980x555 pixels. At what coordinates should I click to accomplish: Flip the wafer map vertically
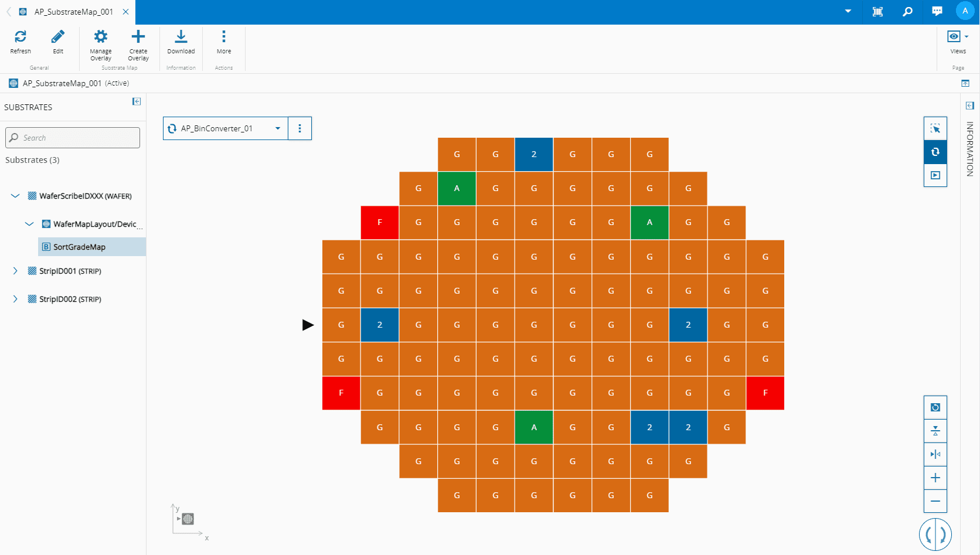[x=935, y=431]
